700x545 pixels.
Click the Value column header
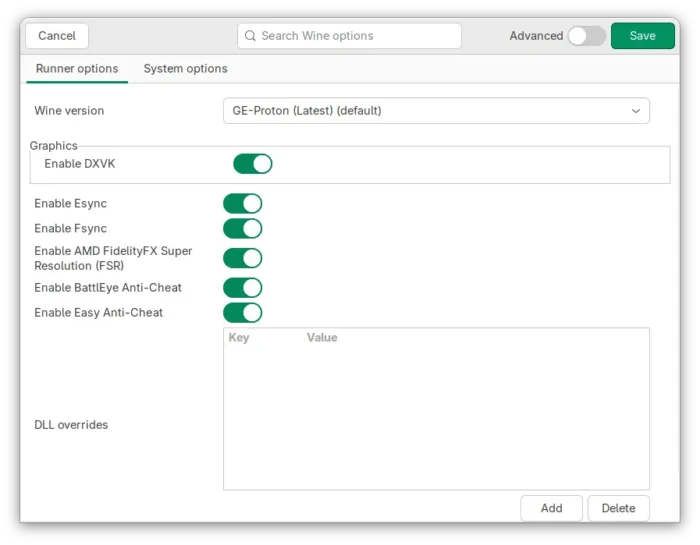pos(322,338)
